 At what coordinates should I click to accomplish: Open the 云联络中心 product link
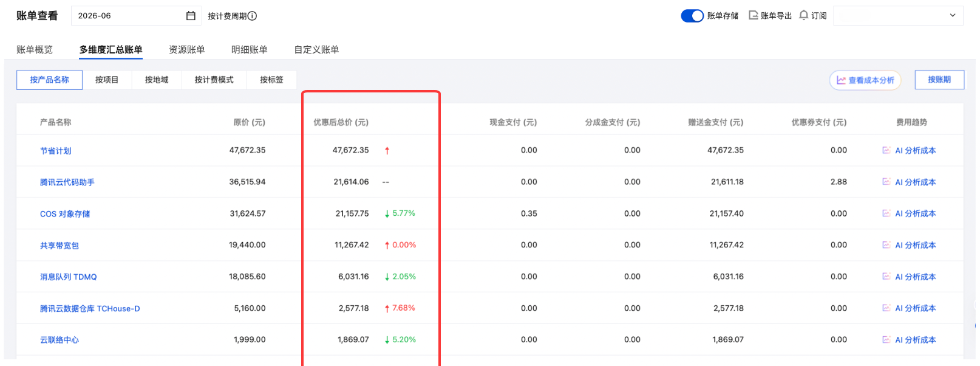pos(60,340)
